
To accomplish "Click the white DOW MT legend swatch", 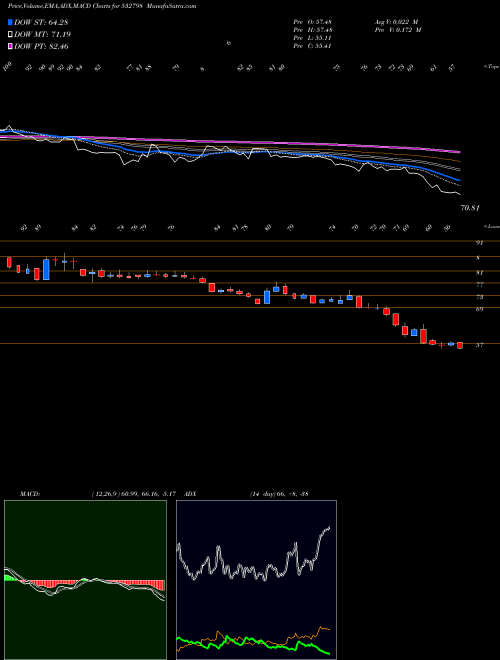I will pos(10,35).
